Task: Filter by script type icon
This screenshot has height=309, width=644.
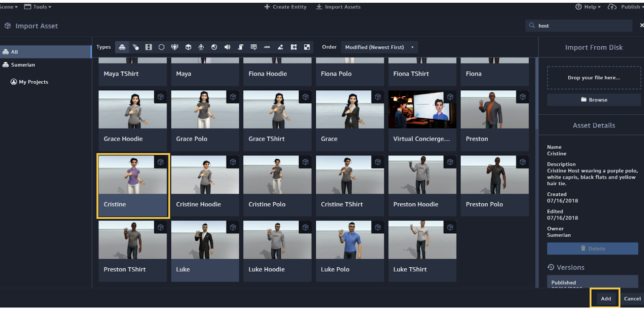Action: coord(240,47)
